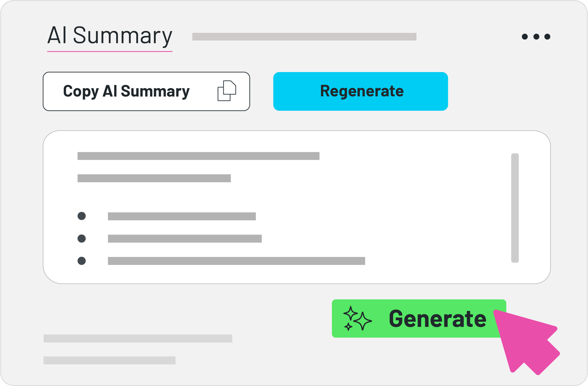This screenshot has width=588, height=386.
Task: Click the sparkle icon on the Generate button
Action: tap(357, 318)
